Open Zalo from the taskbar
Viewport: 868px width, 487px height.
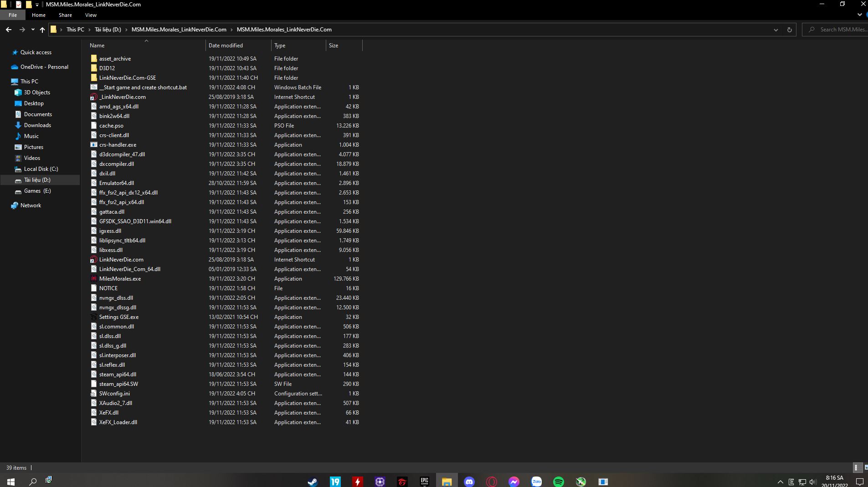[x=536, y=482]
